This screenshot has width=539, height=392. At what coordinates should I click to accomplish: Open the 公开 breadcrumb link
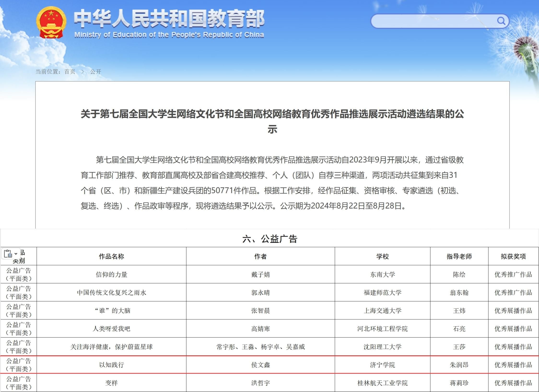pos(96,71)
